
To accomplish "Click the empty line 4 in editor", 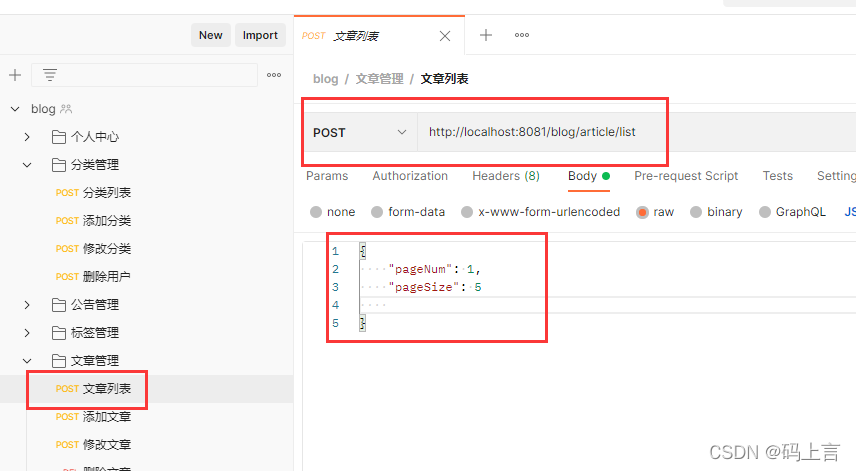I will click(607, 305).
